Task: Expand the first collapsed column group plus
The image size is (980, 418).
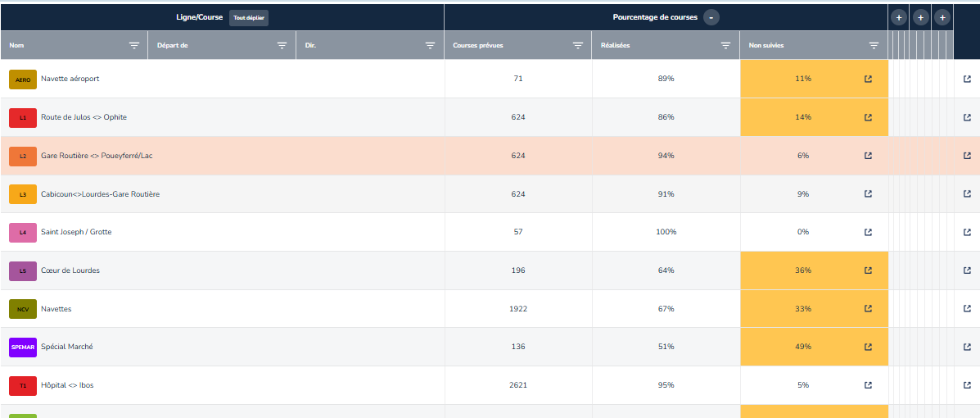Action: click(898, 17)
